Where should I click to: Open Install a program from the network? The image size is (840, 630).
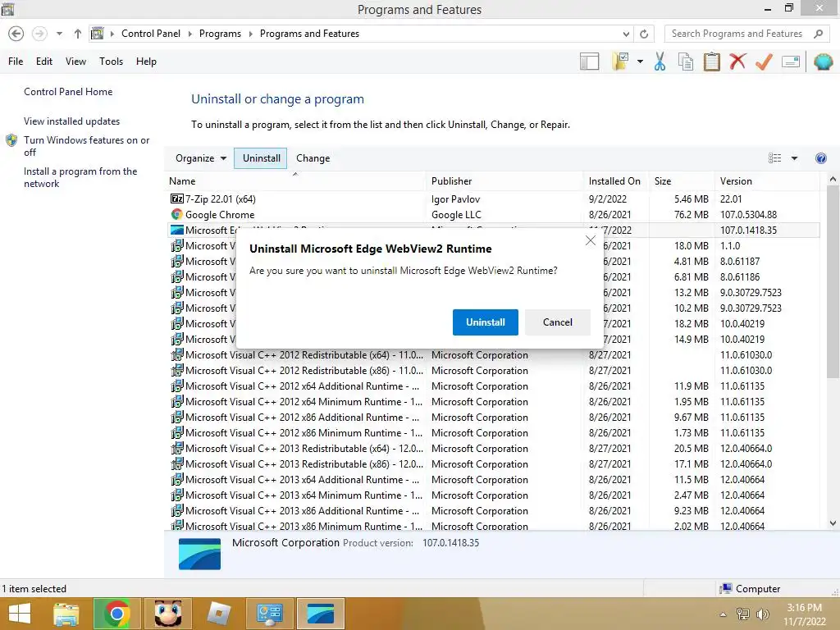tap(80, 177)
